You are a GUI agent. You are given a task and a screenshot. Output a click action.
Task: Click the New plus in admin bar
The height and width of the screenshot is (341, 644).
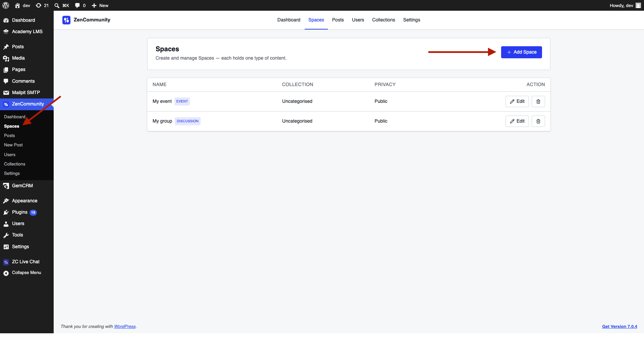94,5
